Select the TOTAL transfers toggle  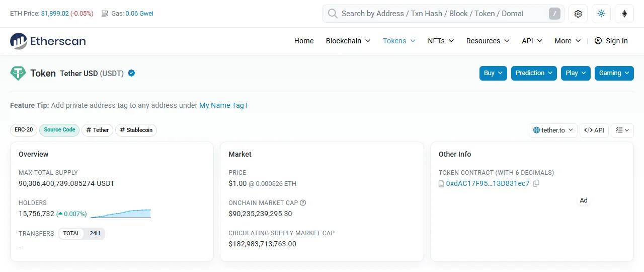point(71,234)
